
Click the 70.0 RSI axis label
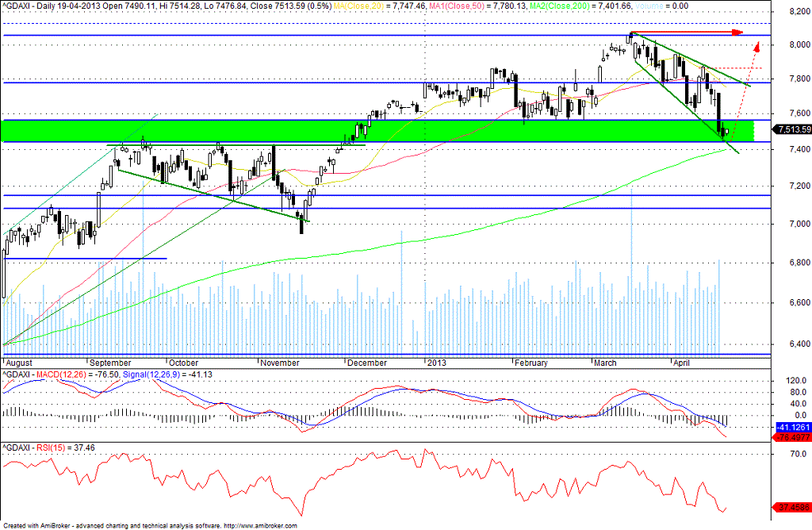point(798,454)
